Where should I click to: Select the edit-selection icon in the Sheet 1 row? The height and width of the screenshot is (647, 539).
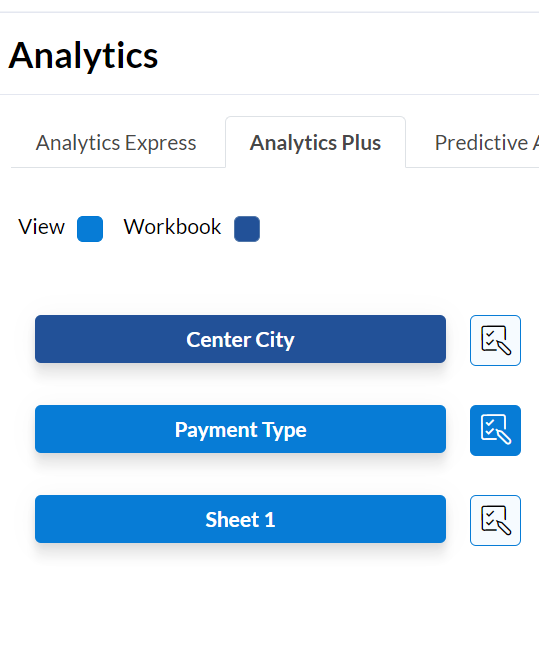pyautogui.click(x=495, y=520)
